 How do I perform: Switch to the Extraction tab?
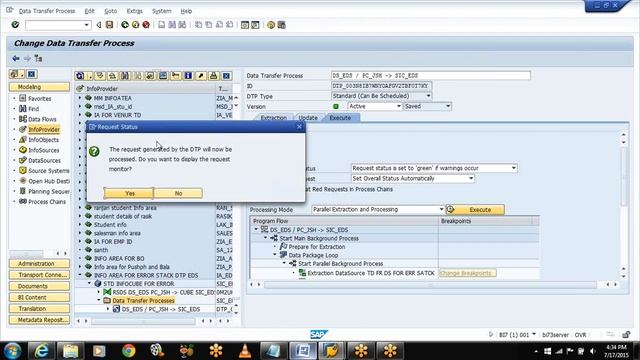point(273,118)
